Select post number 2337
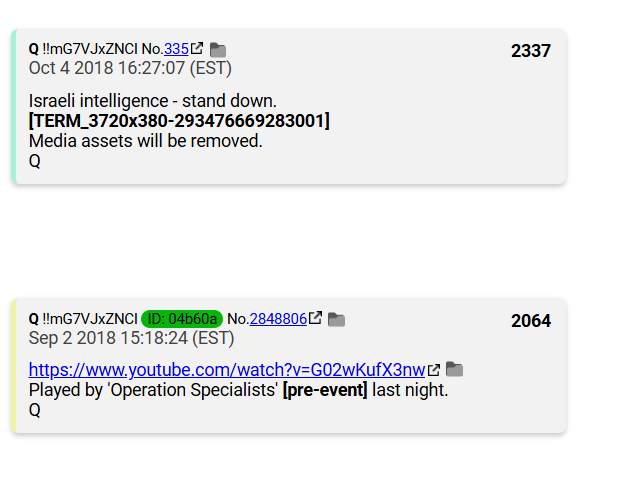 [x=531, y=51]
